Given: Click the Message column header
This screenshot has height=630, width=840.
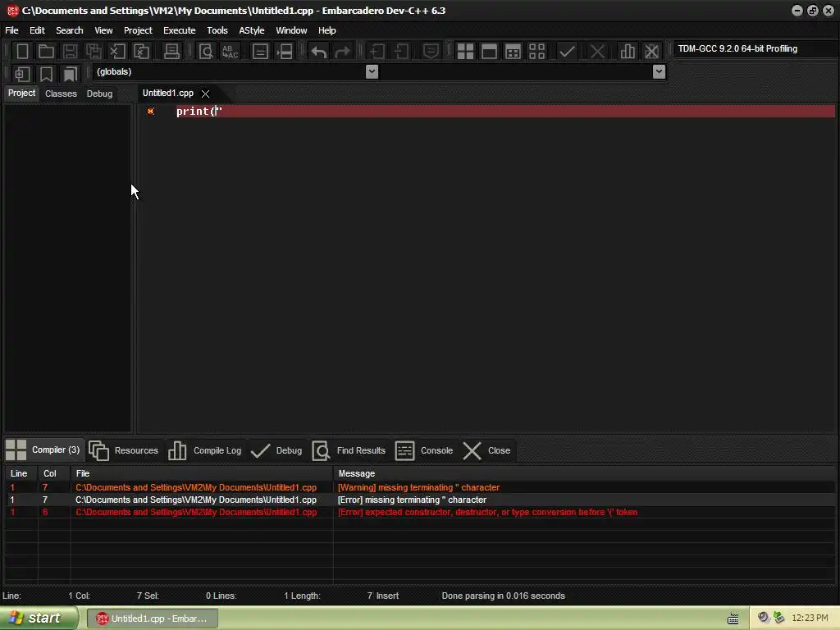Looking at the screenshot, I should pos(584,473).
